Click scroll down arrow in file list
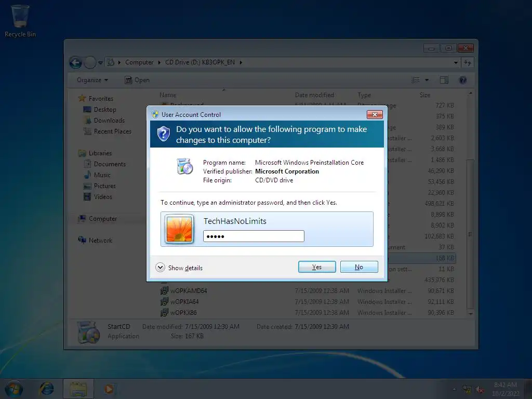The image size is (532, 399). click(x=470, y=314)
